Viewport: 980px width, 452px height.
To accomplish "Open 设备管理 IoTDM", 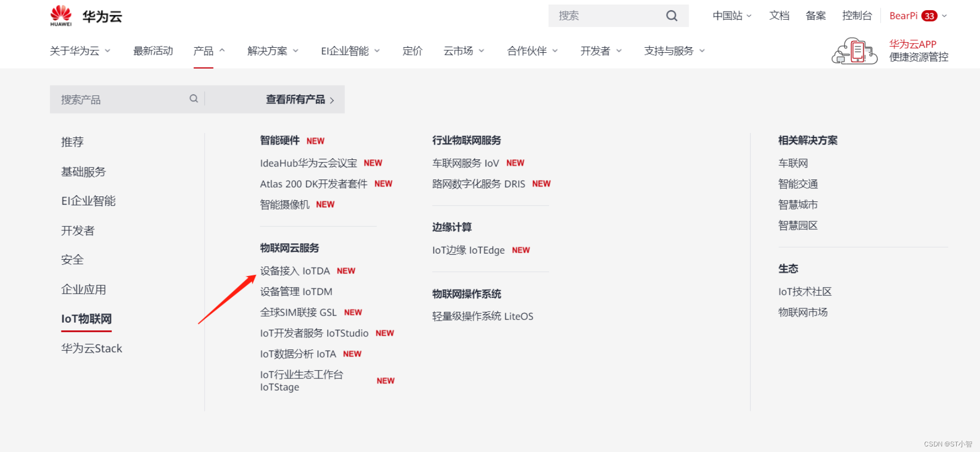I will click(296, 292).
